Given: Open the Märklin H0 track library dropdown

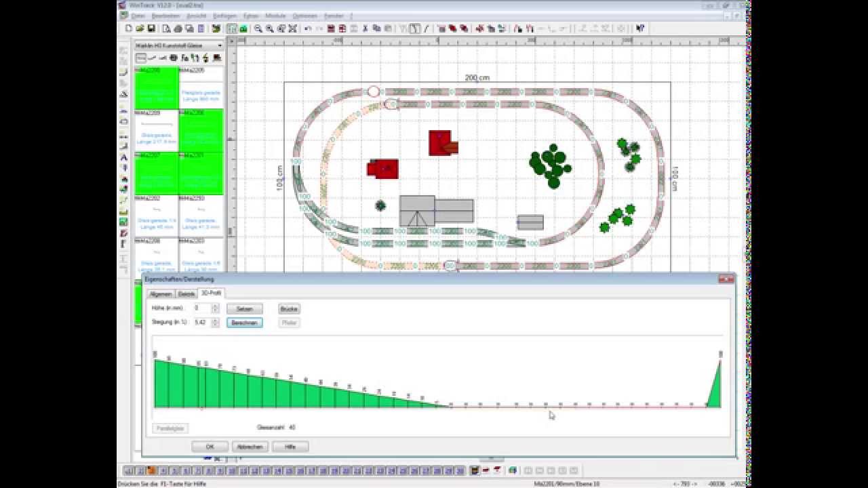Looking at the screenshot, I should pyautogui.click(x=219, y=45).
